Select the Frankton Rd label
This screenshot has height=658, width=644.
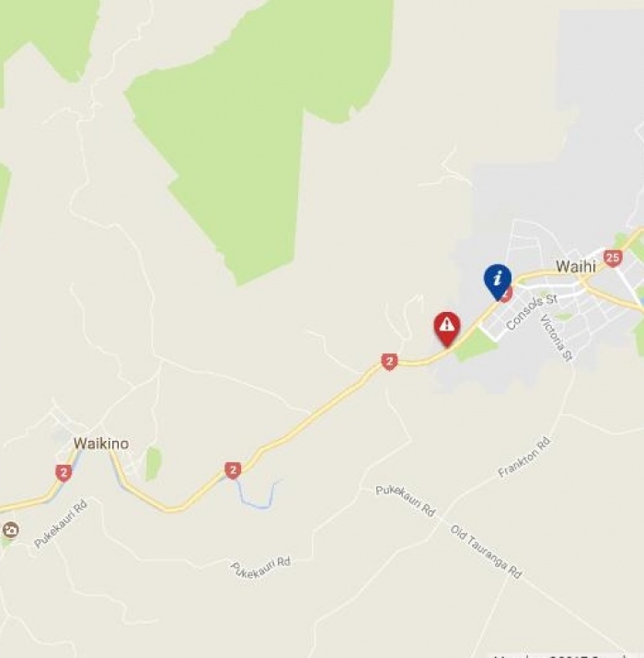pyautogui.click(x=524, y=457)
